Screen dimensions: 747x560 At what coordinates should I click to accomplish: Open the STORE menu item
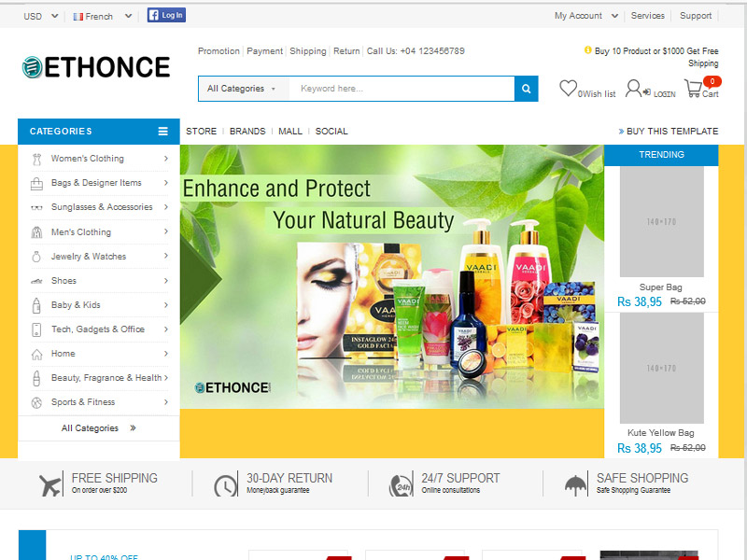201,132
